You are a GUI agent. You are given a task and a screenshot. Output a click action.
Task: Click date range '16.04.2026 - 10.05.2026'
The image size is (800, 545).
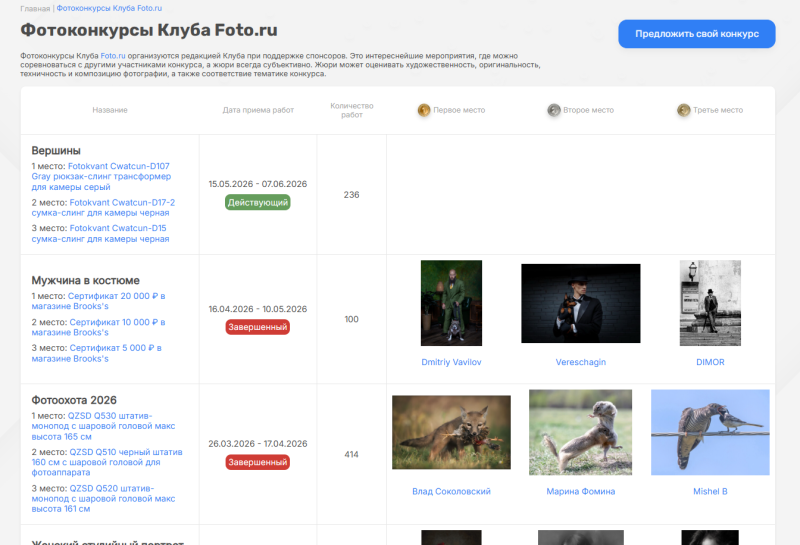pos(258,309)
